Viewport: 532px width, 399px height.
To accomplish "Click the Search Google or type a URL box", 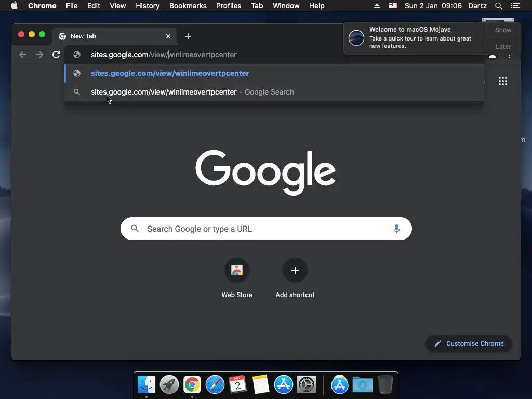I will [266, 229].
